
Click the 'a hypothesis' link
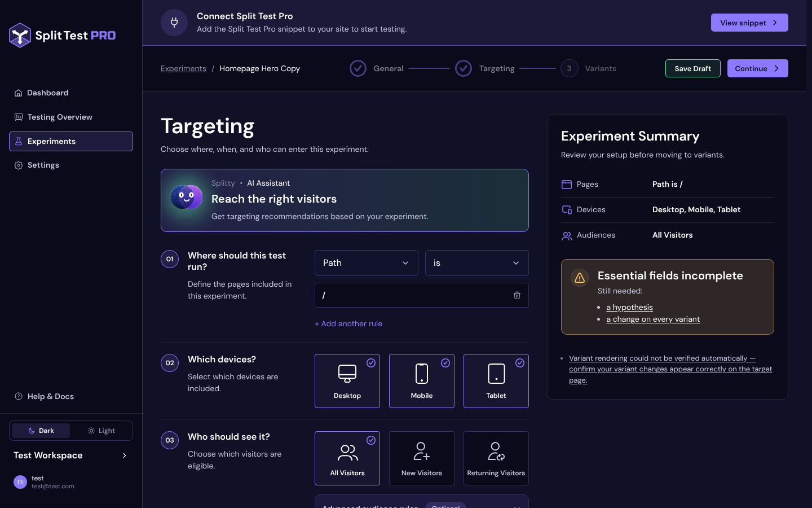pos(629,308)
